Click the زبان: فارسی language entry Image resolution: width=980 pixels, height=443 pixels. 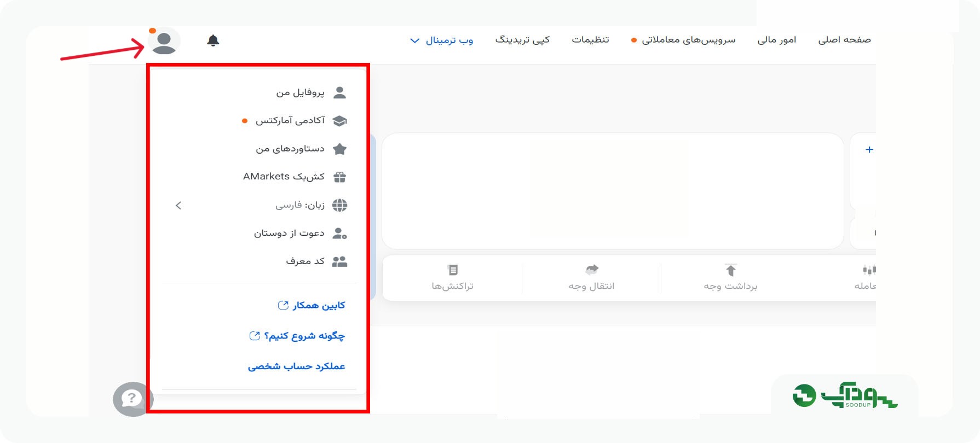[300, 206]
